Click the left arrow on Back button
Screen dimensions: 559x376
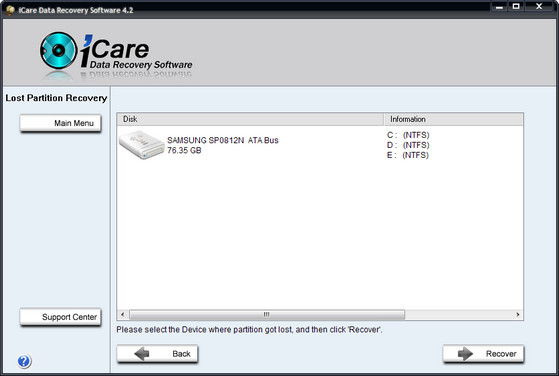coord(142,354)
